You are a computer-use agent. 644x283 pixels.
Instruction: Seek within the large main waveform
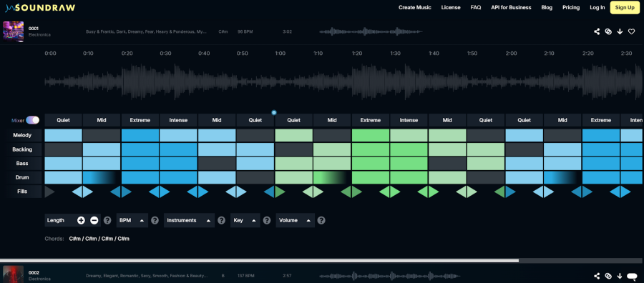344,81
